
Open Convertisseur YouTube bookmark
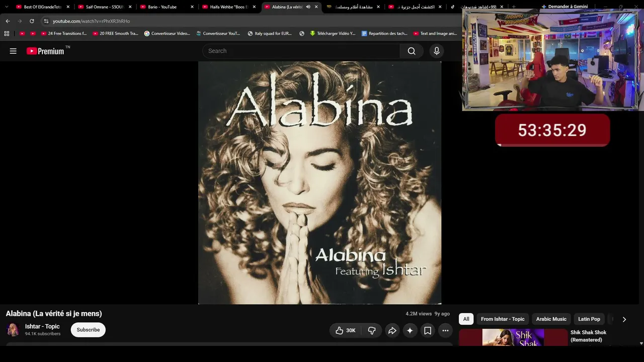click(x=218, y=34)
